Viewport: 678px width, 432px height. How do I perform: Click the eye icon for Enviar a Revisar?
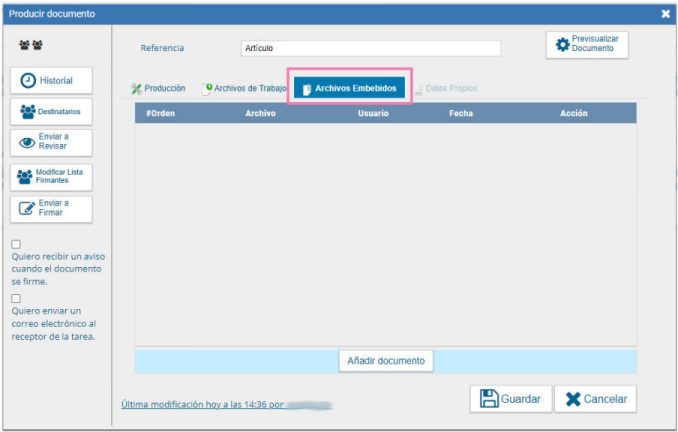coord(27,142)
